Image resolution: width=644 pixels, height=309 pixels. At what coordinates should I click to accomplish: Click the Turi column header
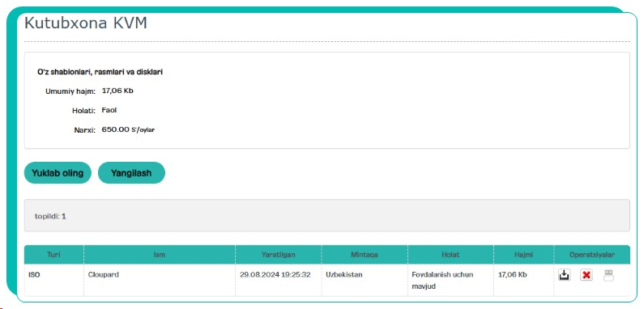(x=53, y=255)
